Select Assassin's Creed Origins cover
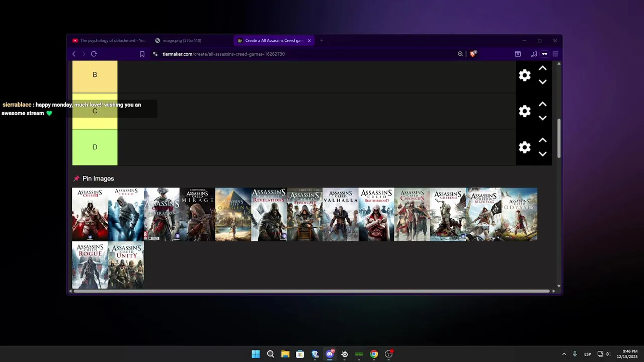Screen dimensions: 644x362 233,214
